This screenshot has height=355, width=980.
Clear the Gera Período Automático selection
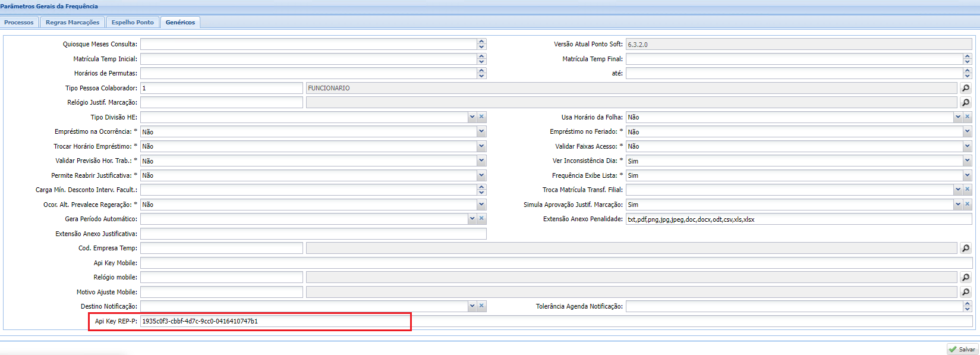(x=482, y=219)
